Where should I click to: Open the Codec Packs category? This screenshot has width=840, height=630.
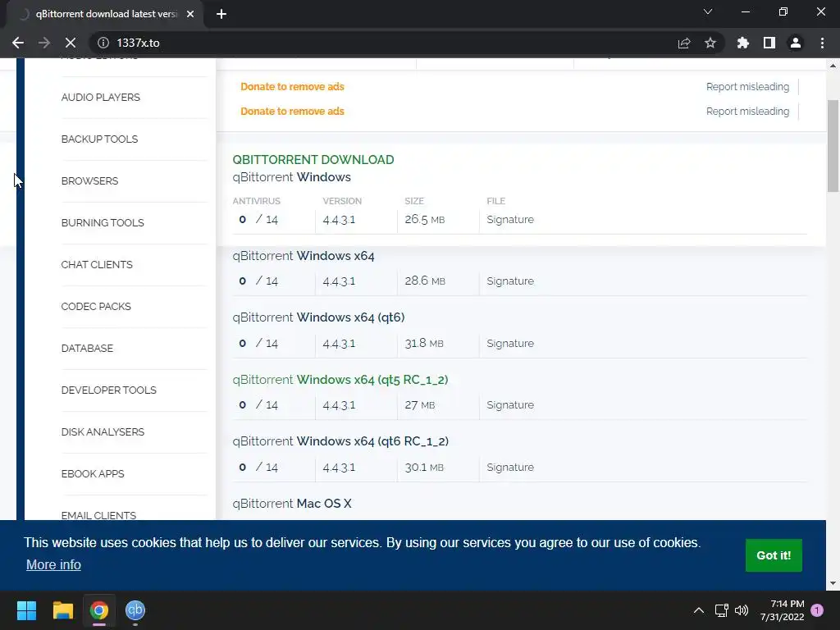point(96,307)
